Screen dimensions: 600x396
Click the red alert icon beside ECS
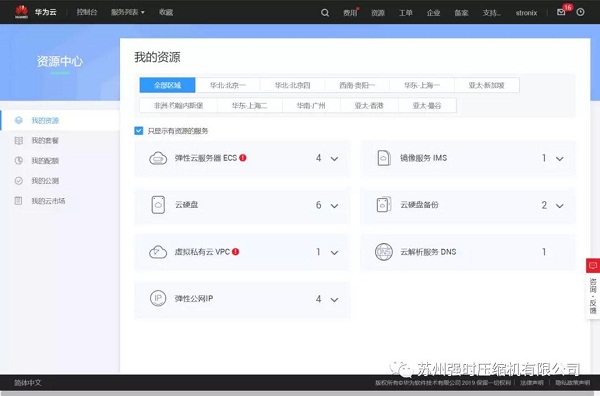point(243,158)
